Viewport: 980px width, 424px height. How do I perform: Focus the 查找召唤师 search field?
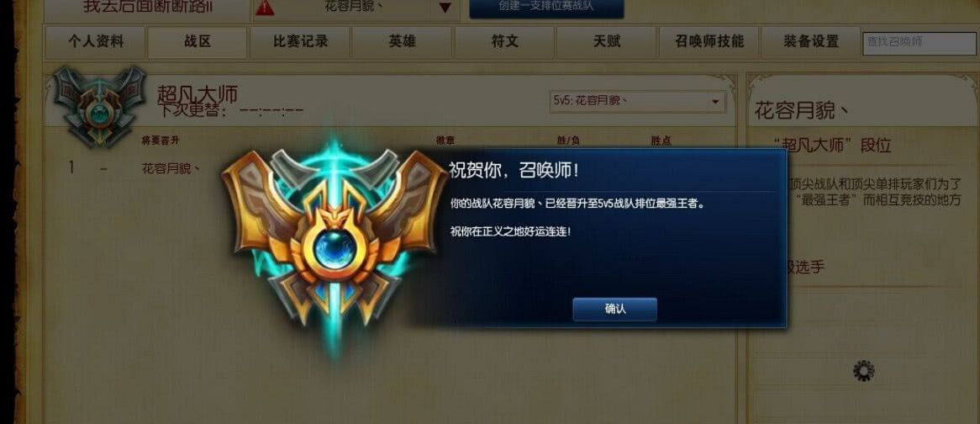pyautogui.click(x=921, y=43)
